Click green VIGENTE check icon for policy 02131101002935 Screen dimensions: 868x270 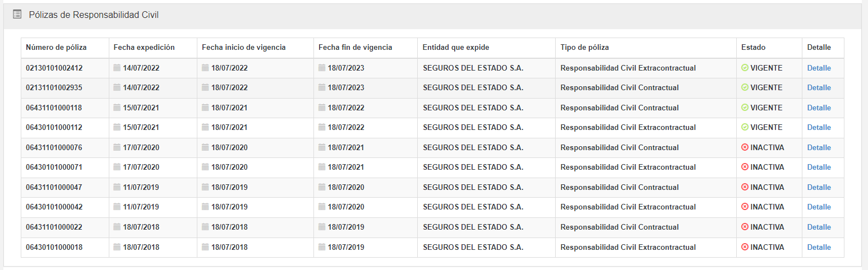click(x=745, y=87)
